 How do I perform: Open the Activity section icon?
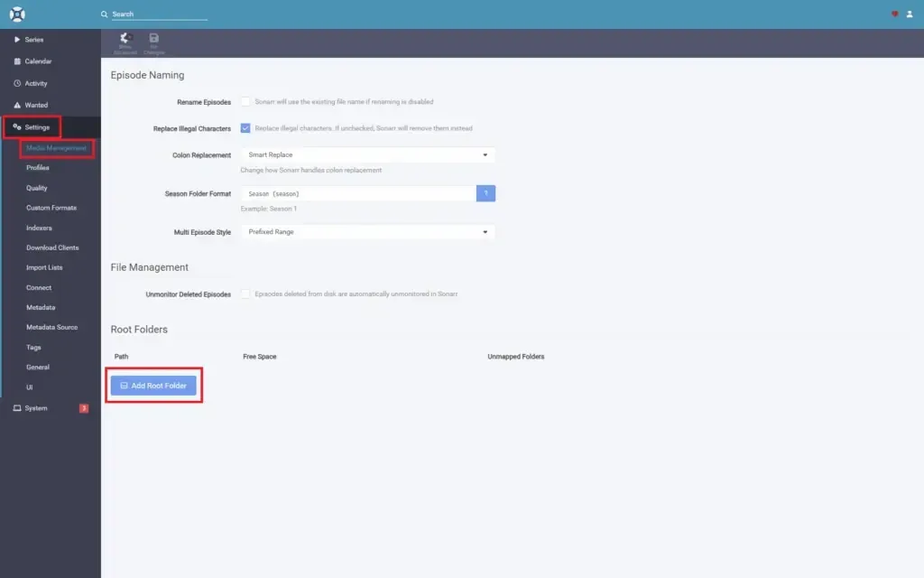15,82
